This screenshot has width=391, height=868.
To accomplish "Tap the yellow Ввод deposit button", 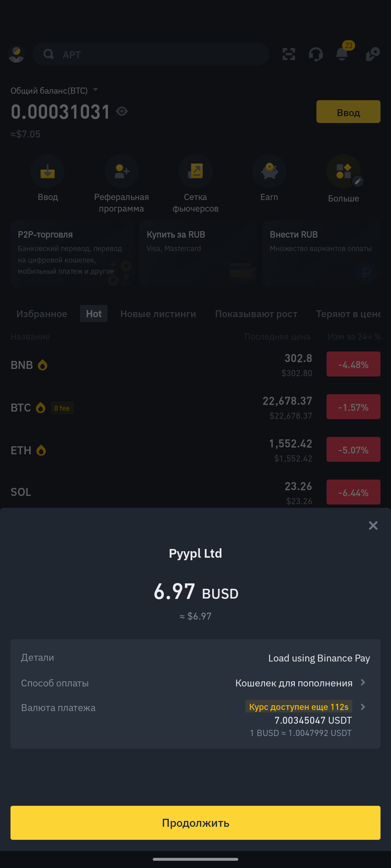I will click(x=348, y=112).
